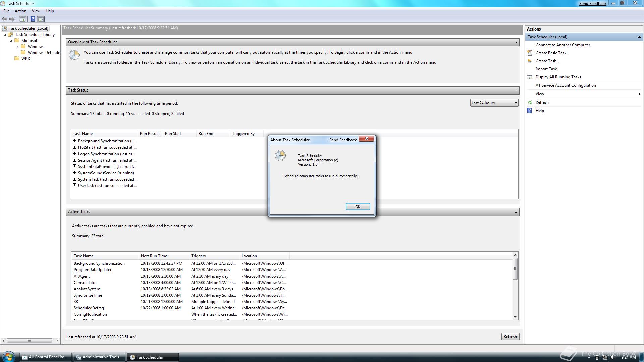Viewport: 644px width, 362px height.
Task: Collapse the Task Scheduler (Local) Actions header
Action: 639,37
